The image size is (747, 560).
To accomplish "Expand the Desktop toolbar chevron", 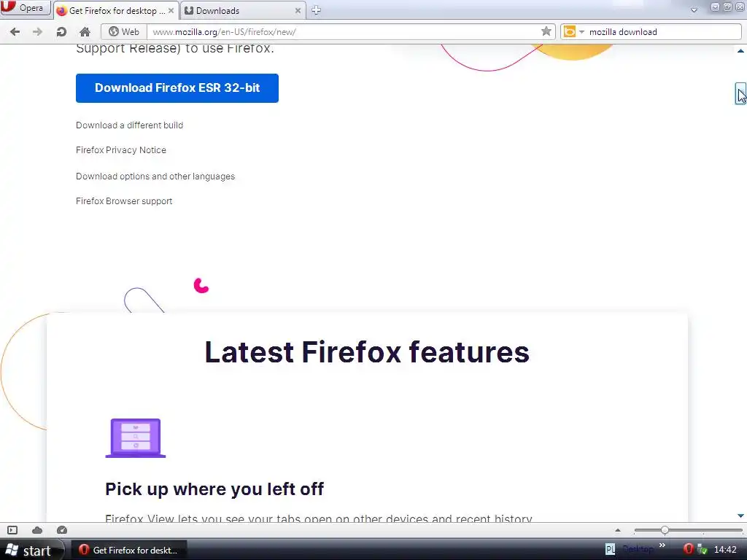I will (662, 545).
